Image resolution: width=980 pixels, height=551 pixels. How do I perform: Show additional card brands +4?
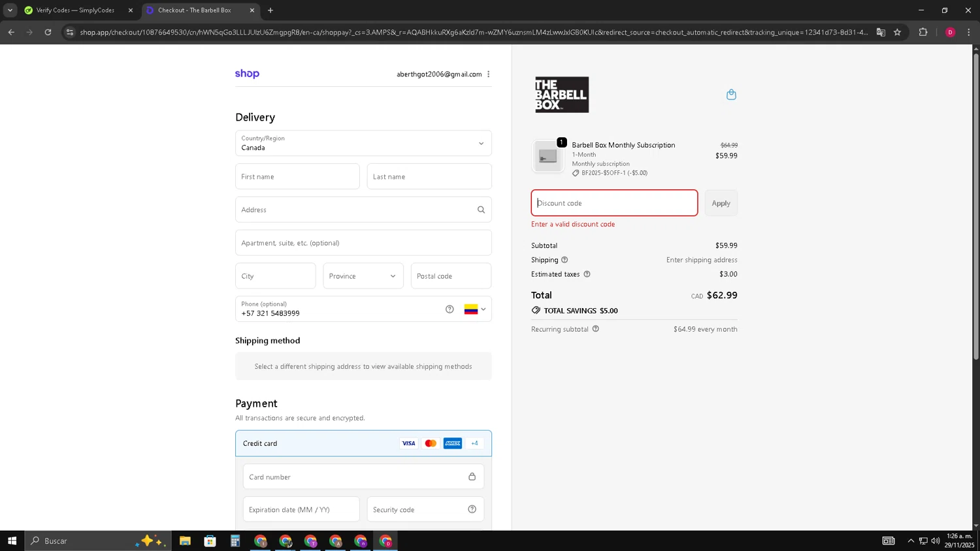point(474,443)
